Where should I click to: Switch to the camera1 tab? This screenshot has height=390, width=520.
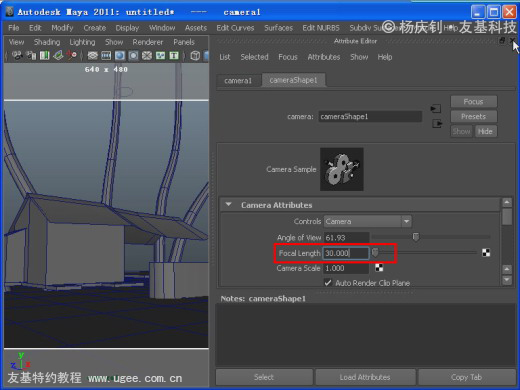[238, 81]
